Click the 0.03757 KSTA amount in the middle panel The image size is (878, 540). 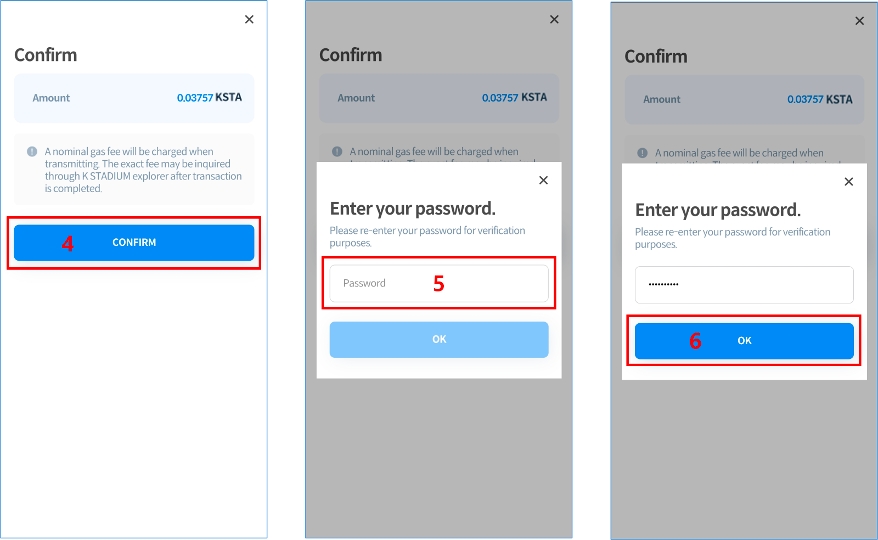[x=515, y=97]
